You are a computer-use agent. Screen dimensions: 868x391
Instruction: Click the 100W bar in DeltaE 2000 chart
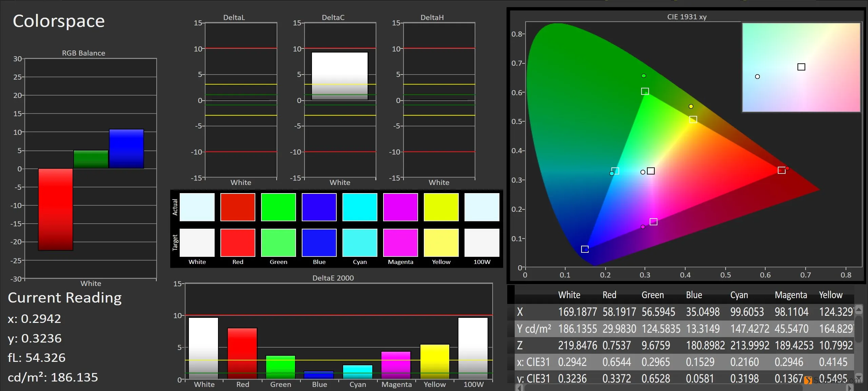[x=473, y=348]
